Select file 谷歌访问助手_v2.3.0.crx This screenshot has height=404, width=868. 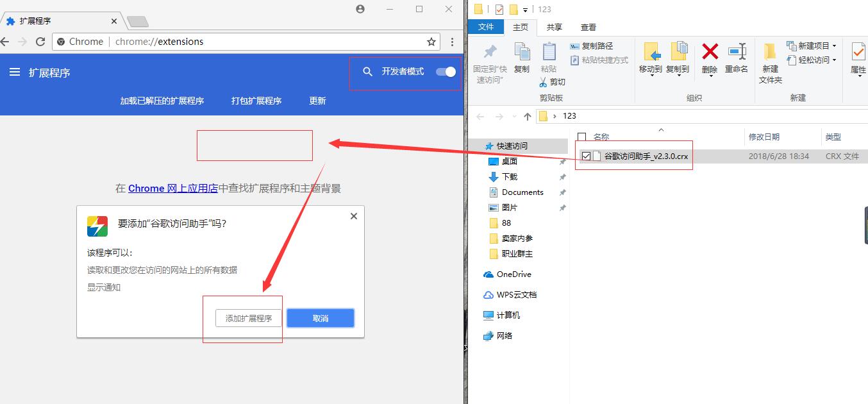[646, 156]
